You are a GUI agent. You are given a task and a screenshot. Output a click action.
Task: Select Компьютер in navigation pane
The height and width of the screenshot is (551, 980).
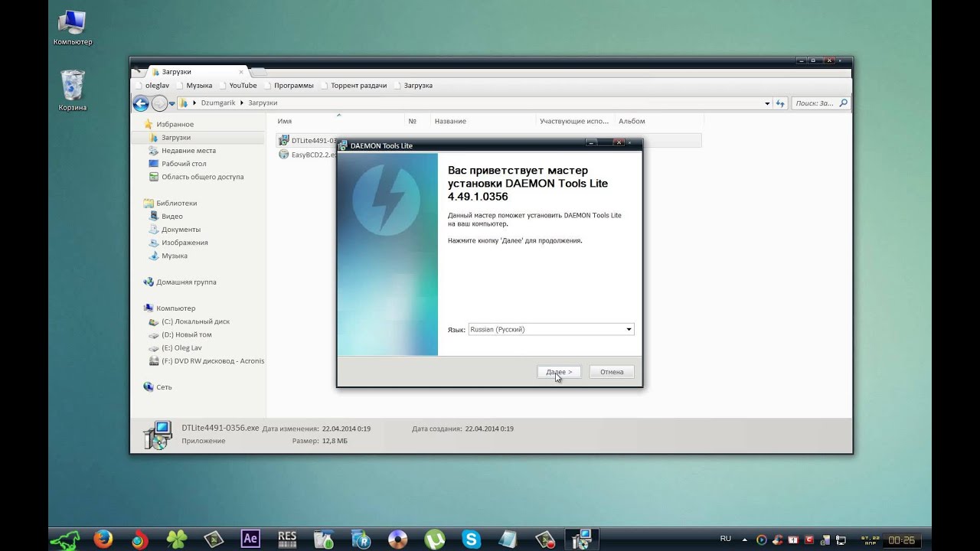point(175,308)
